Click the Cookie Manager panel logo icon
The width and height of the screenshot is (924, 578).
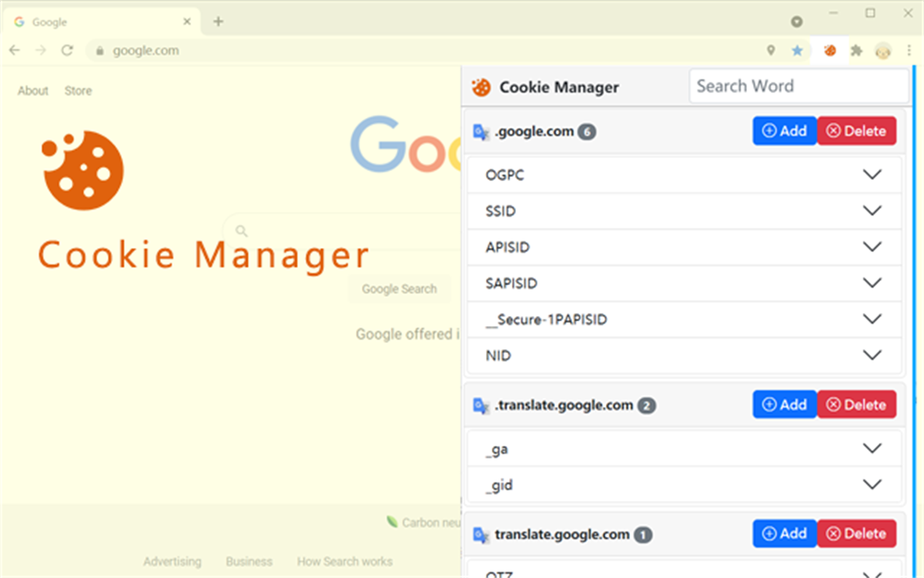pos(481,87)
